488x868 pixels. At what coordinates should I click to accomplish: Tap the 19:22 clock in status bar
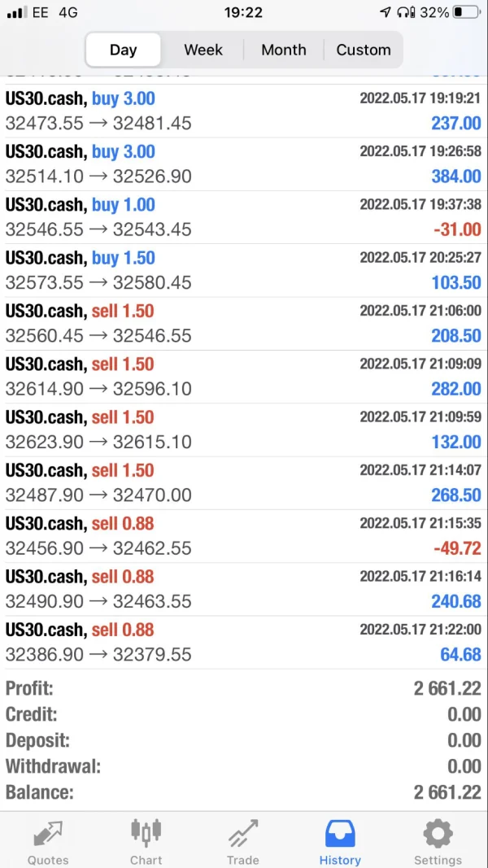tap(243, 13)
